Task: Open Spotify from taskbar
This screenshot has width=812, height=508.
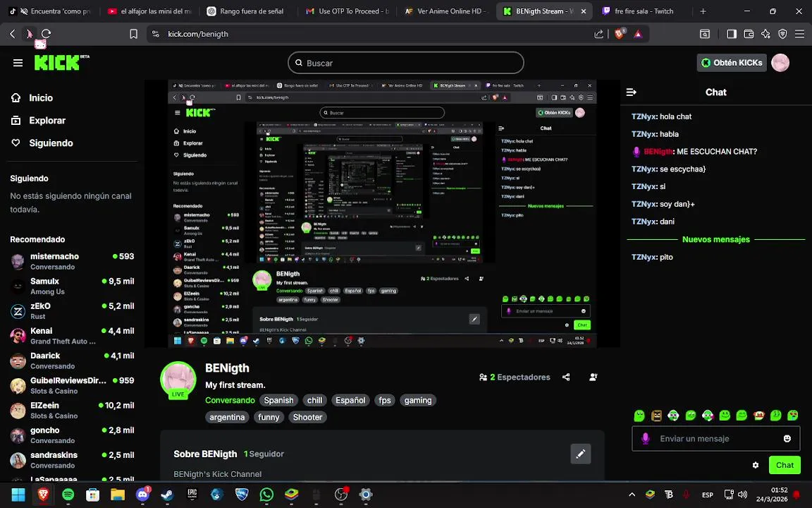Action: [68, 495]
